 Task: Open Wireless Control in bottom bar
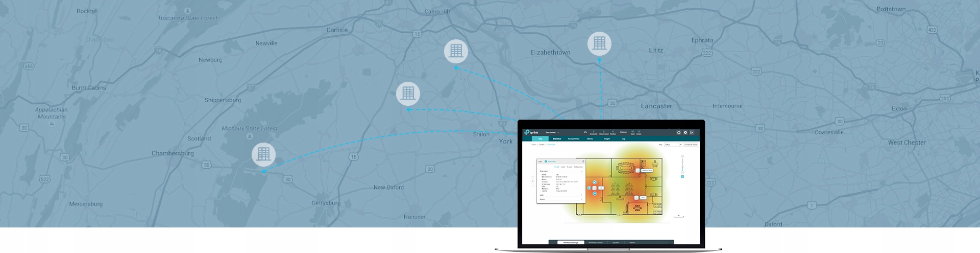point(596,243)
